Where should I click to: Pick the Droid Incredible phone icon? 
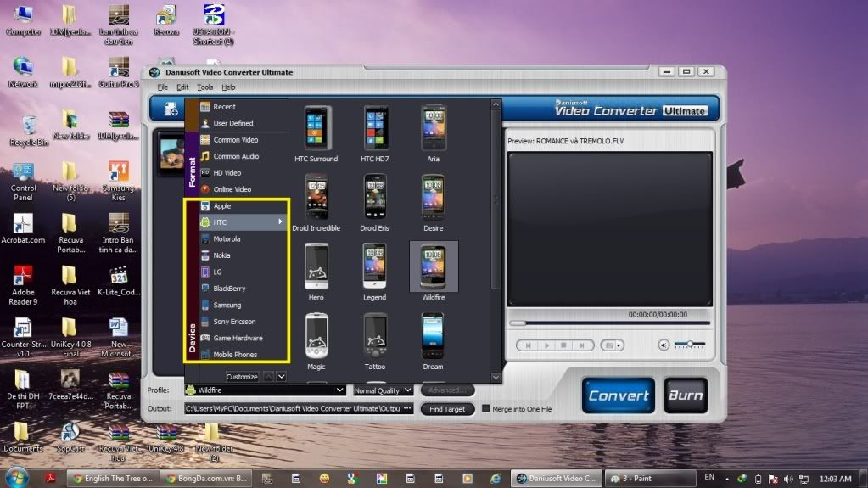point(316,204)
